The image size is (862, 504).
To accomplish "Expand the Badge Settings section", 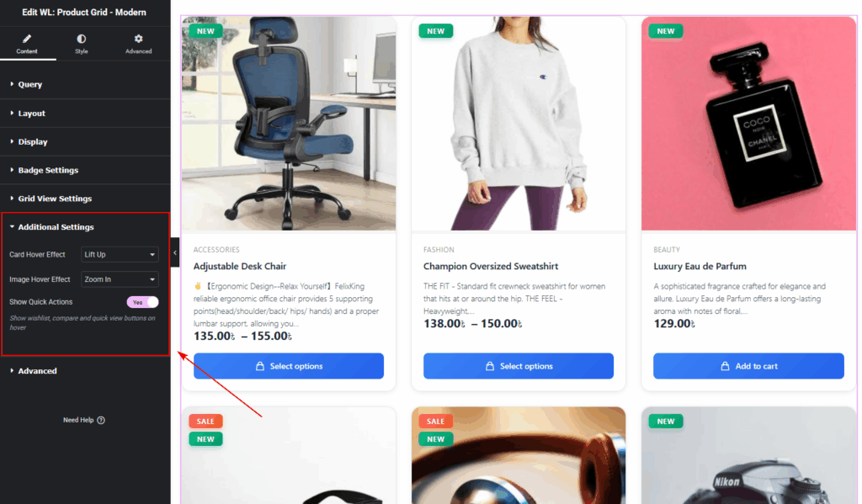I will 85,170.
